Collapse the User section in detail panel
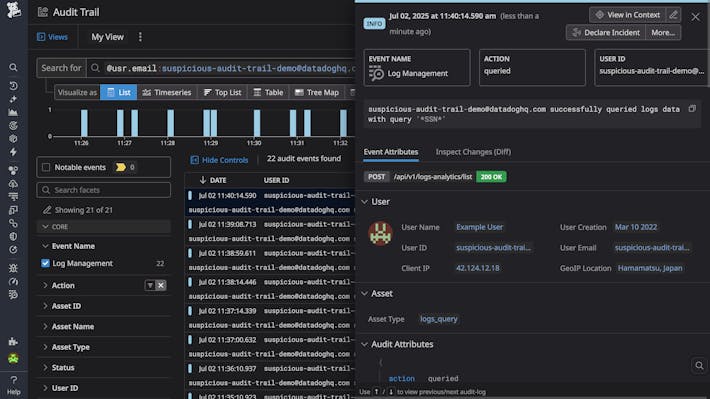Screen dimensions: 710x399 (365, 202)
